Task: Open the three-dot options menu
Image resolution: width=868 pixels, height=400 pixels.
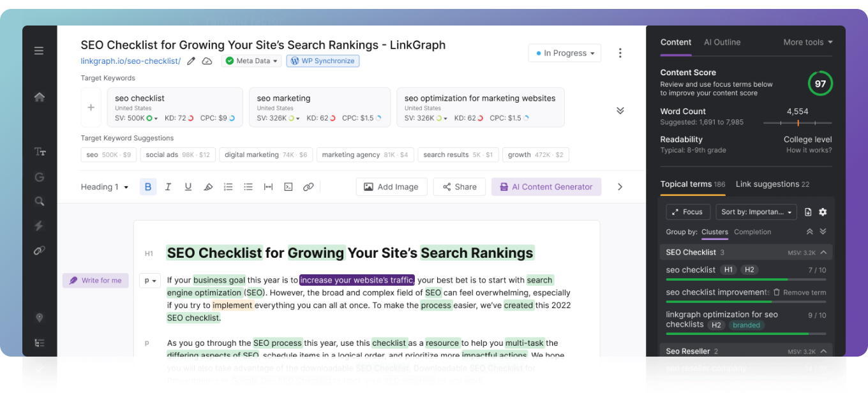Action: click(x=620, y=53)
